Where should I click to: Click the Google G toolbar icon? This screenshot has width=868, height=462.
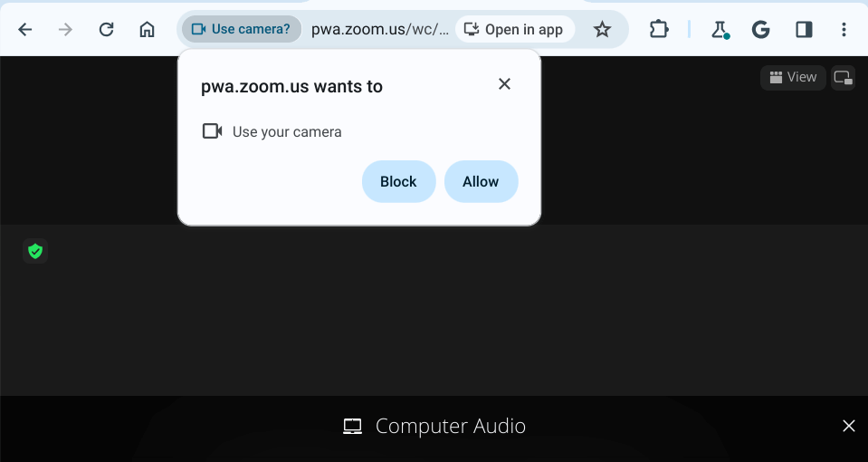(x=760, y=30)
